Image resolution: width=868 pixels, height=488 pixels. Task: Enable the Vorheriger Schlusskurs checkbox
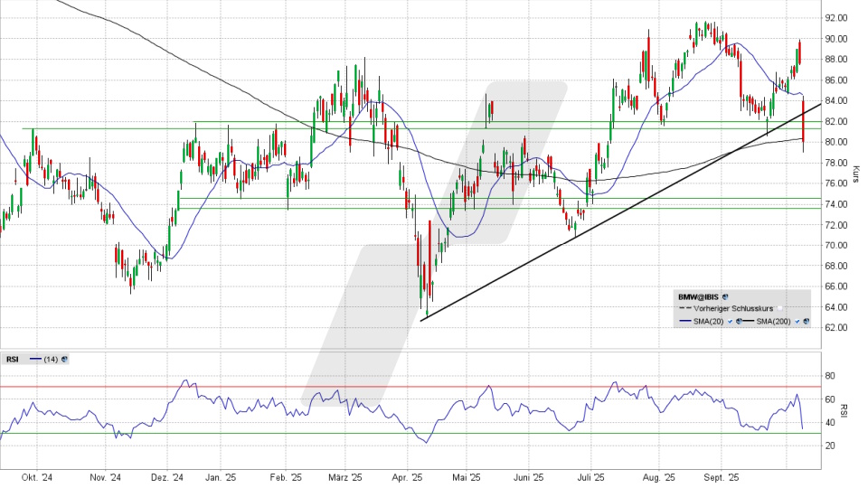tap(779, 308)
